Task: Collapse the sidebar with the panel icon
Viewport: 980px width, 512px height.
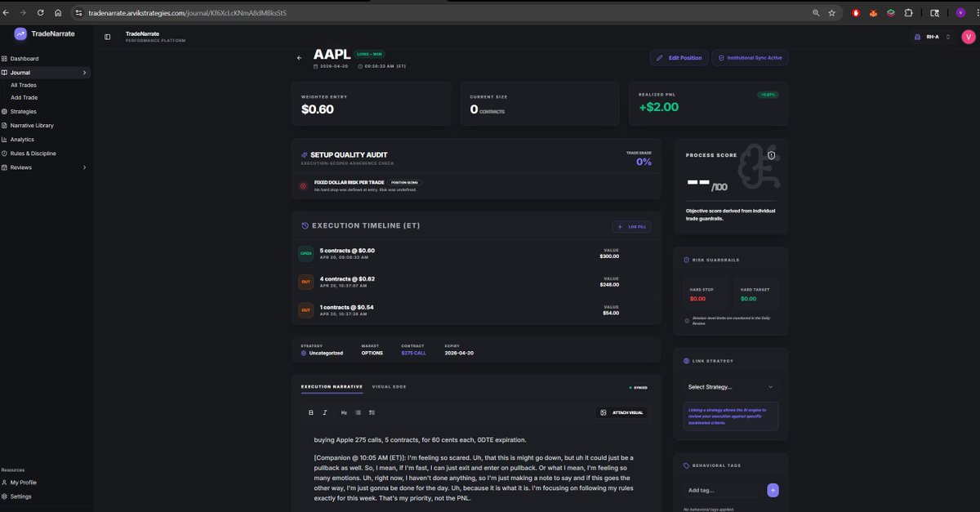Action: [107, 37]
